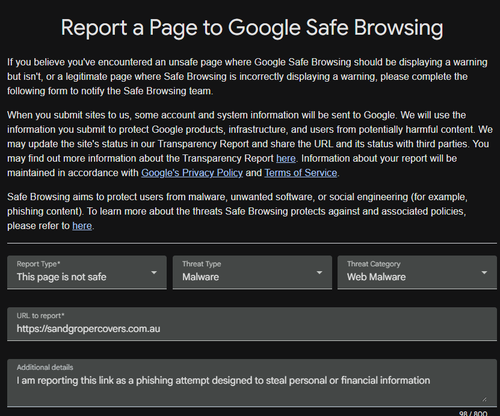Open Google's Privacy Policy link

tap(192, 173)
